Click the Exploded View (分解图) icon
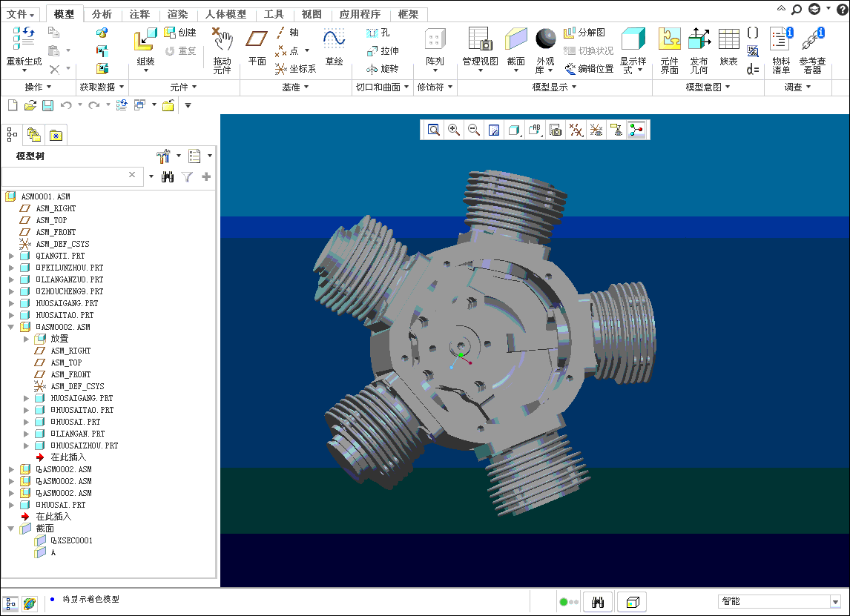 tap(569, 33)
